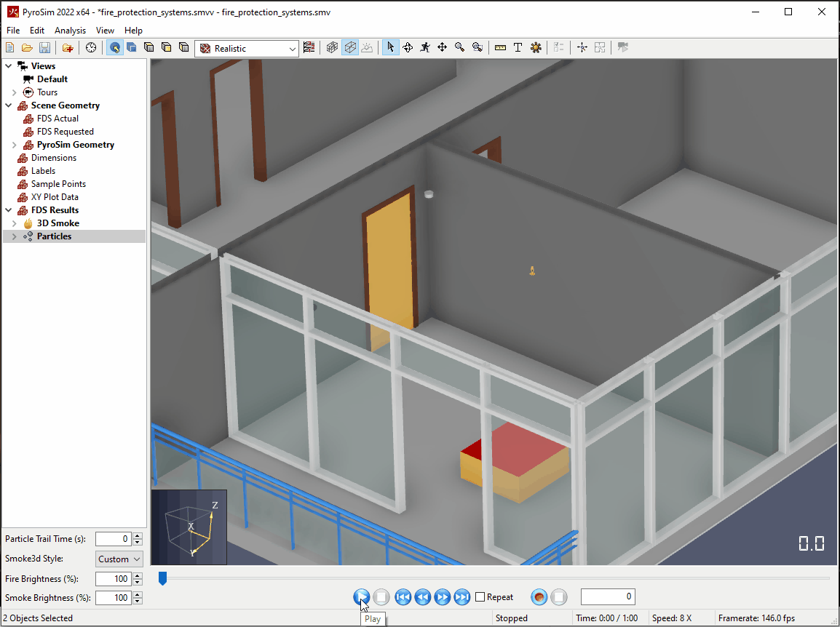Click the orbit navigation tool icon
Viewport: 840px width, 627px height.
point(408,47)
